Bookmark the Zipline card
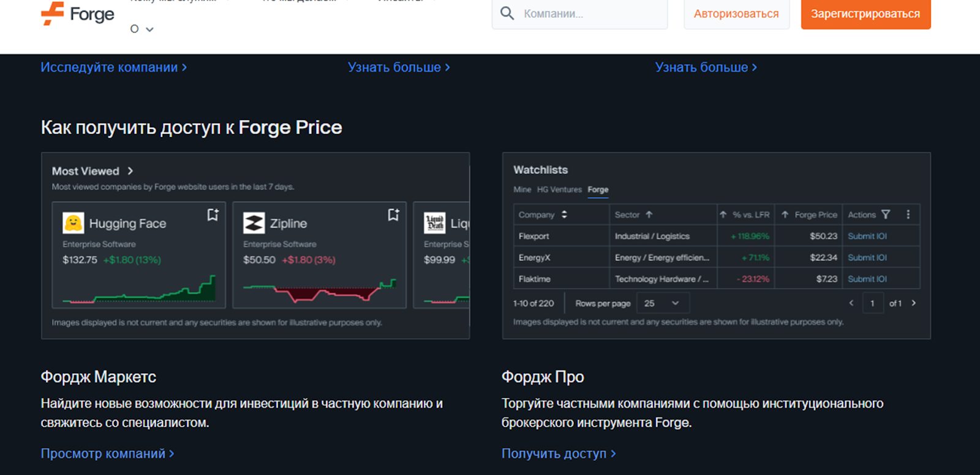The image size is (980, 475). pos(393,215)
